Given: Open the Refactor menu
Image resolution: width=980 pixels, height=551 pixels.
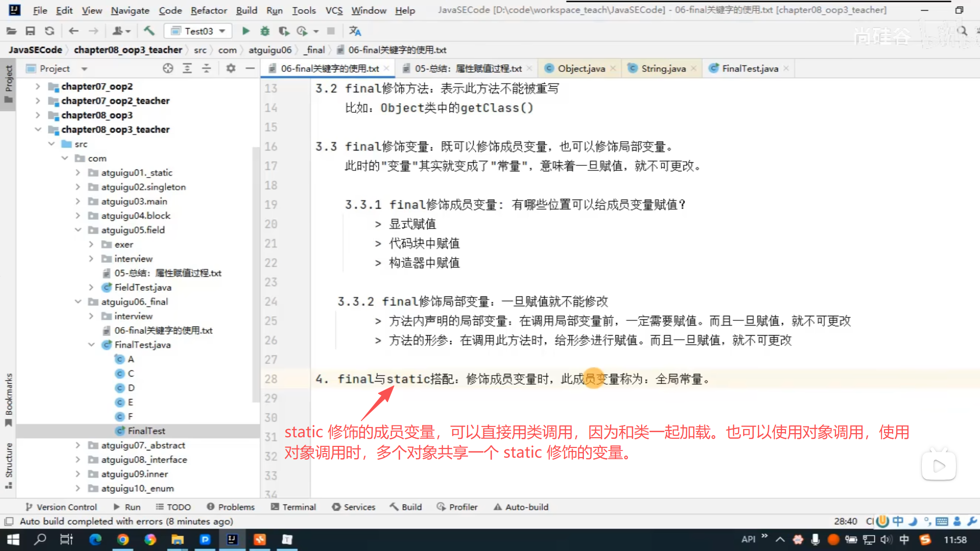Looking at the screenshot, I should [208, 10].
